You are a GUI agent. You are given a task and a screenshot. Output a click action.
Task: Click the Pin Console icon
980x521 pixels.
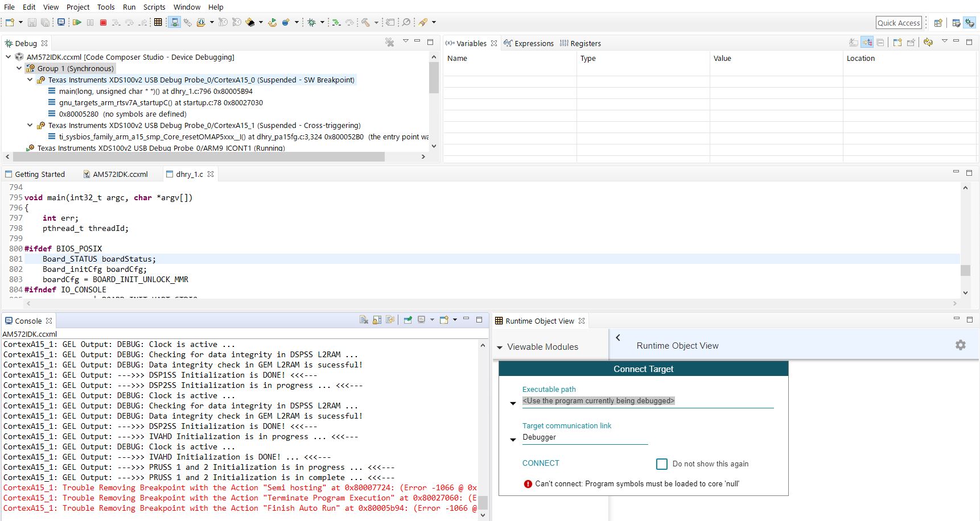[407, 320]
